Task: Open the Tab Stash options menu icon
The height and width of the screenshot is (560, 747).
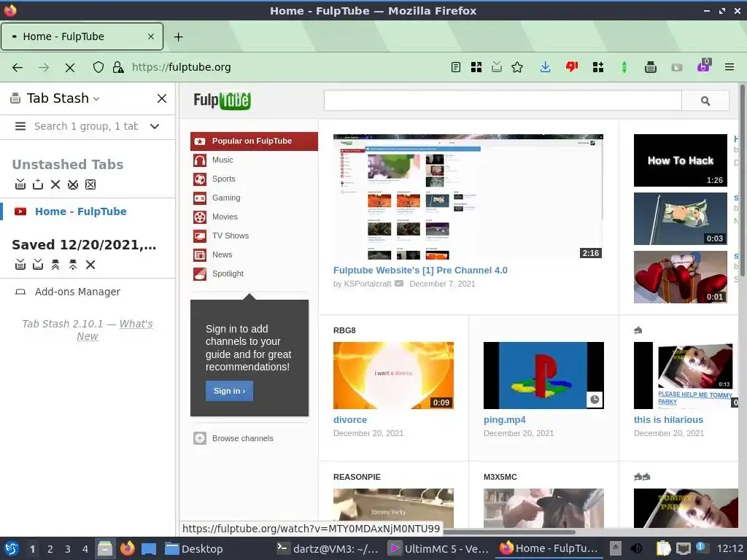Action: [20, 126]
